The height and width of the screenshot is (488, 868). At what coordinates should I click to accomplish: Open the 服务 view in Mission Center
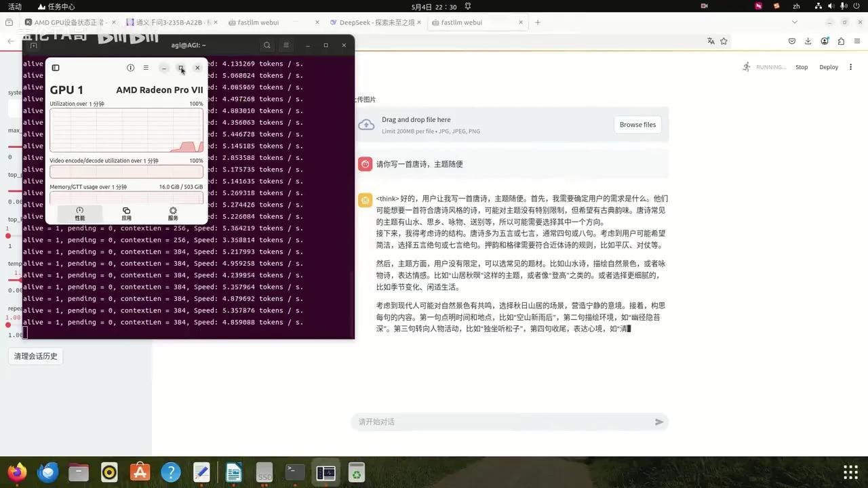coord(172,213)
